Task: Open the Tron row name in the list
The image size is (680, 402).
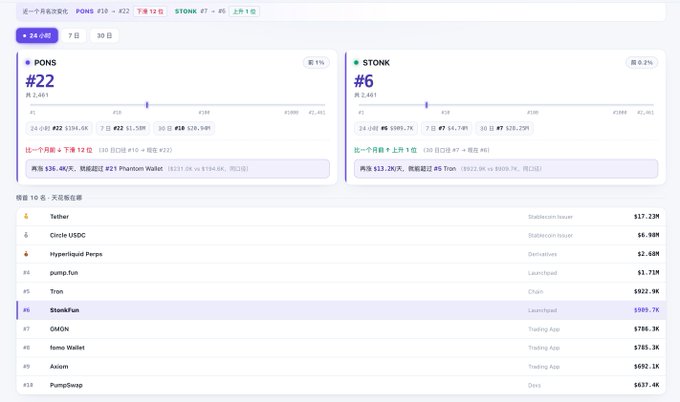Action: [56, 291]
